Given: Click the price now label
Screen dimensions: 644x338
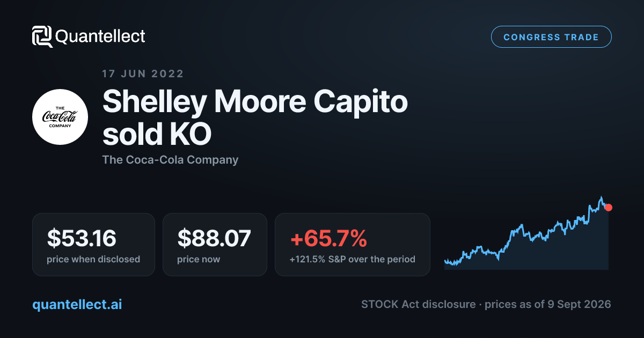Looking at the screenshot, I should click(x=199, y=259).
